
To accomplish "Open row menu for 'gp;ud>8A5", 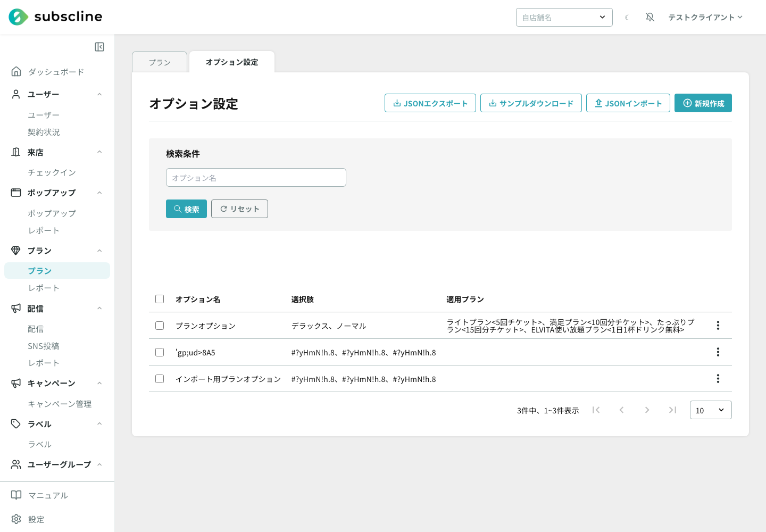I will point(718,352).
